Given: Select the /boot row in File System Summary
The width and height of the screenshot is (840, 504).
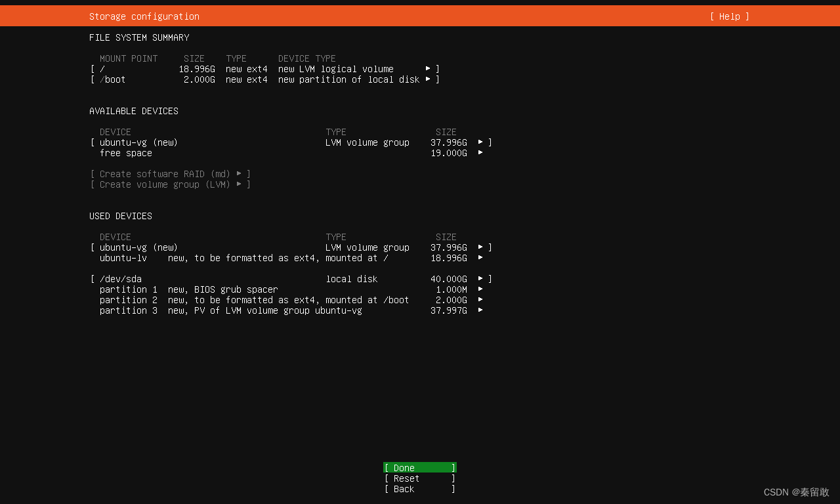Looking at the screenshot, I should 265,79.
